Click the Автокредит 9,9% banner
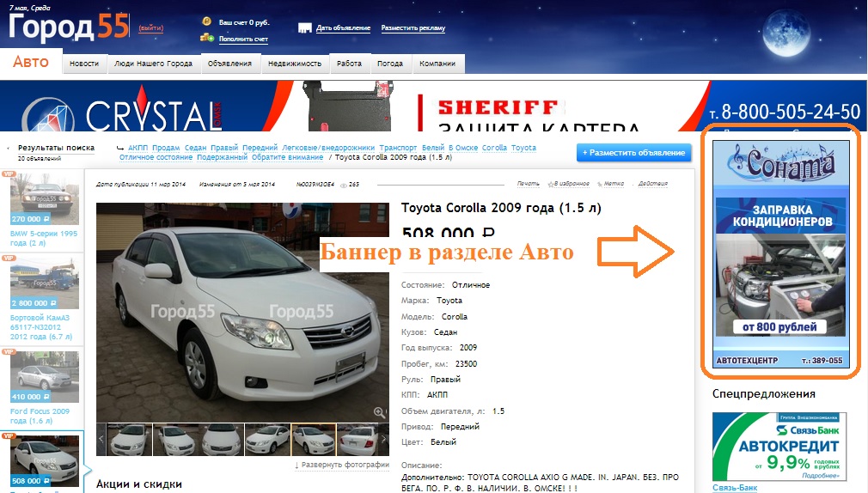 [779, 447]
